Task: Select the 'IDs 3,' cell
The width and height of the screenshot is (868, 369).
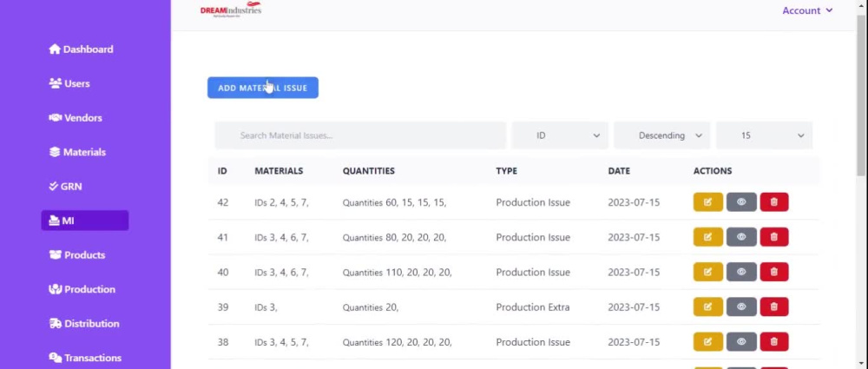Action: [x=266, y=307]
